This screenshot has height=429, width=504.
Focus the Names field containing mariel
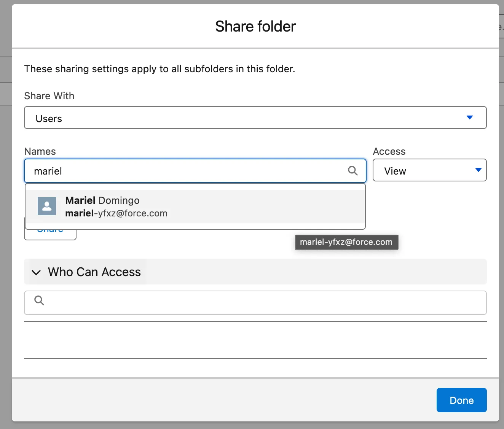187,171
